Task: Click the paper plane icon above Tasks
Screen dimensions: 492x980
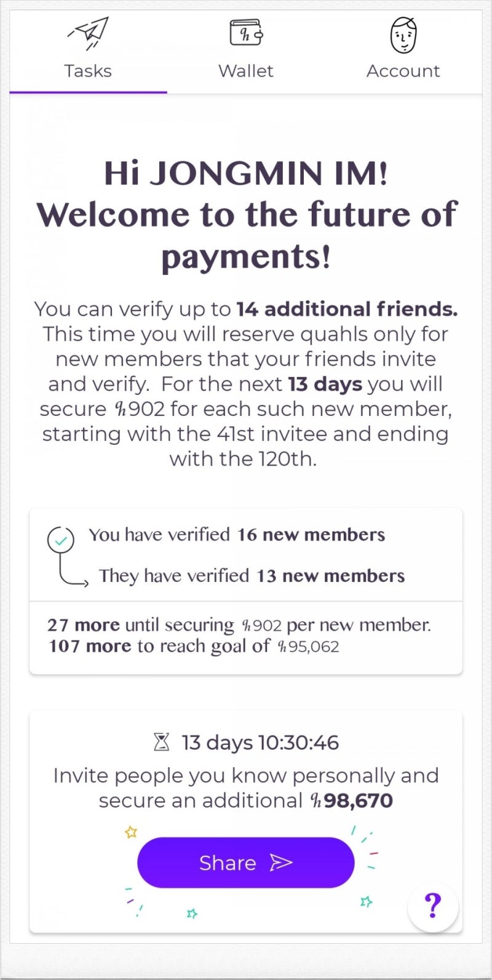Action: [88, 33]
